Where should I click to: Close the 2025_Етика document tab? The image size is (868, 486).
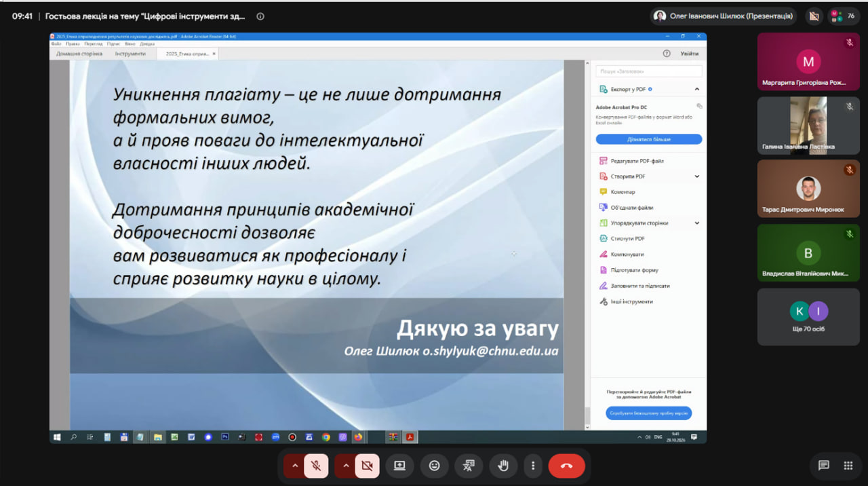214,54
